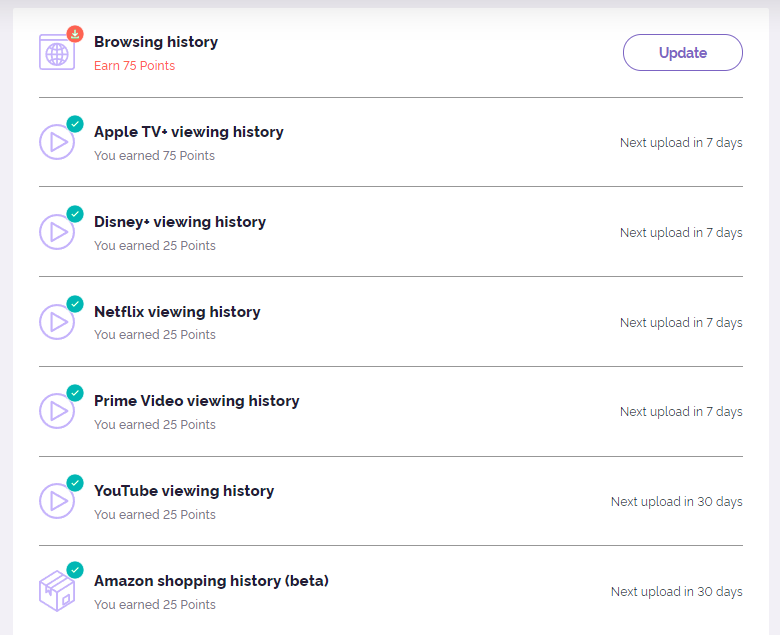Open Amazon shopping history (beta) entry

coord(211,581)
